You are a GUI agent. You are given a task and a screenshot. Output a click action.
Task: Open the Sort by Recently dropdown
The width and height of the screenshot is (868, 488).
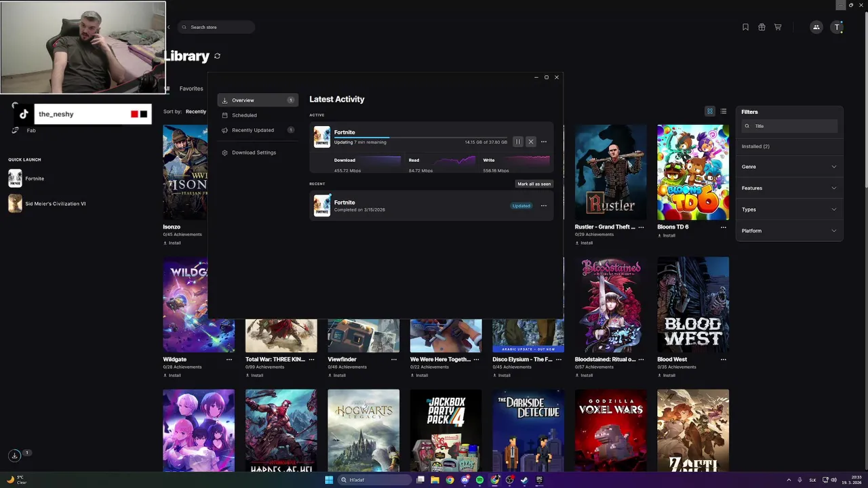point(196,112)
